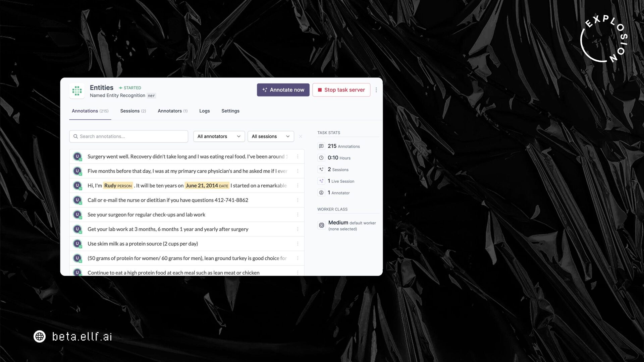Open row options for 'Call or e-mail the nurse'
Image resolution: width=644 pixels, height=362 pixels.
298,200
